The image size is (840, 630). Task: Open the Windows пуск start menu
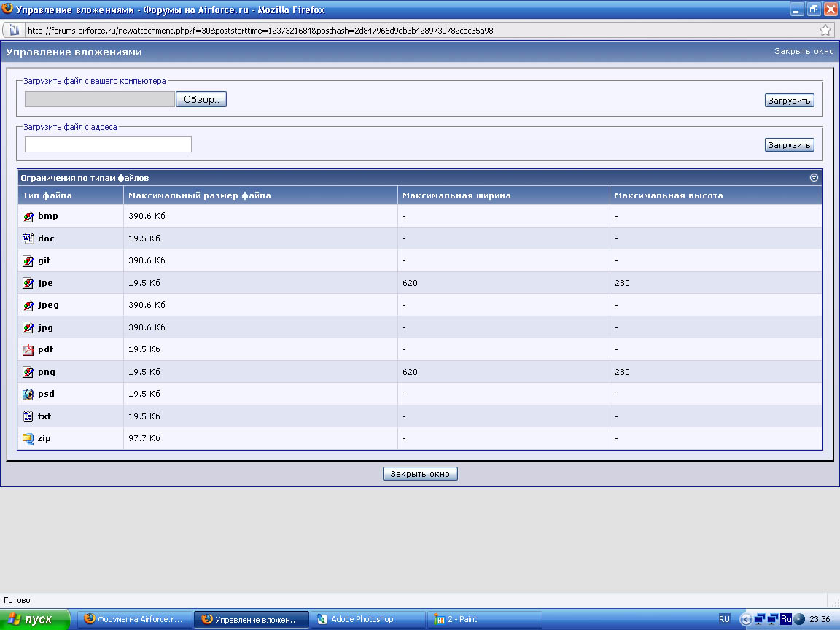tap(35, 619)
